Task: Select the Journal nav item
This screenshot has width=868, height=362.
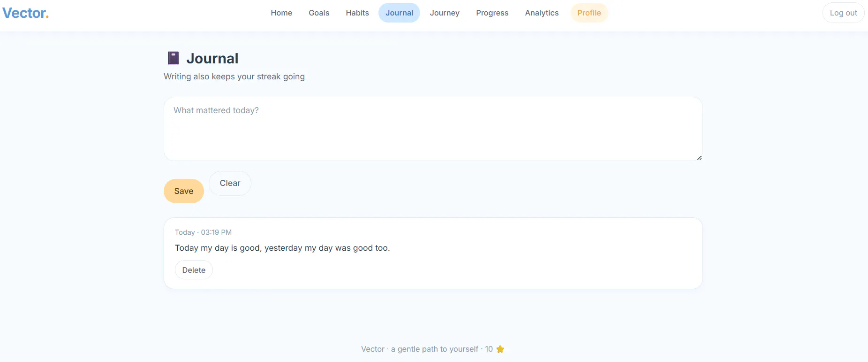Action: 399,13
